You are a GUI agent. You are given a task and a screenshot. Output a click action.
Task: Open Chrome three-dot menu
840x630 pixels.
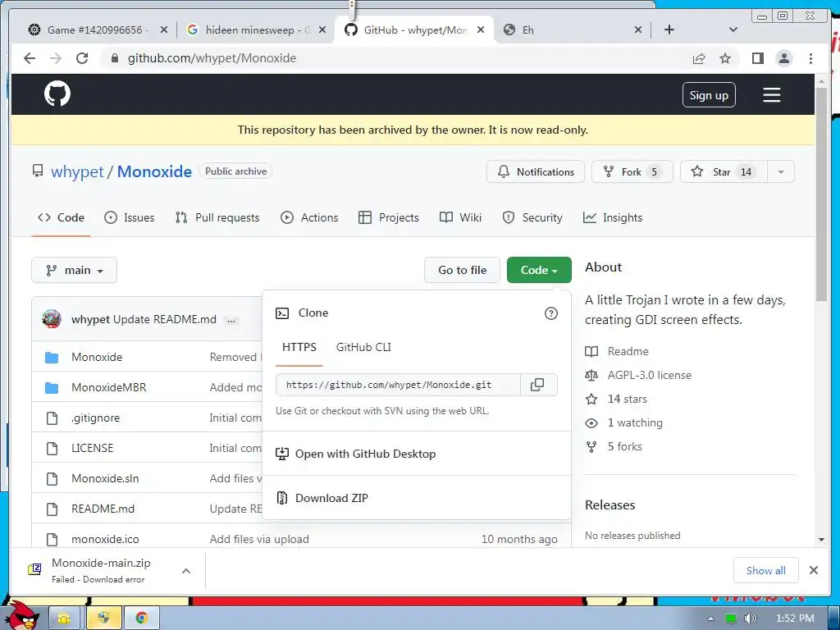pos(810,58)
